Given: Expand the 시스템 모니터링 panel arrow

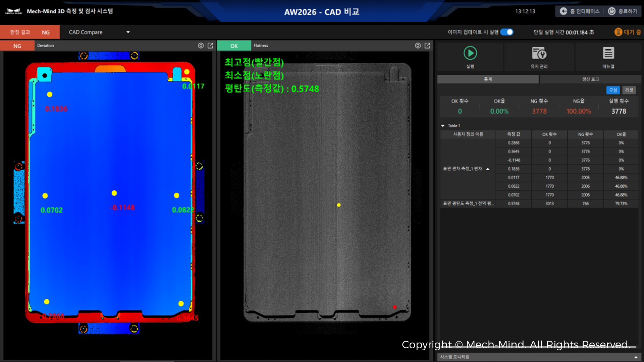Looking at the screenshot, I should coord(636,357).
